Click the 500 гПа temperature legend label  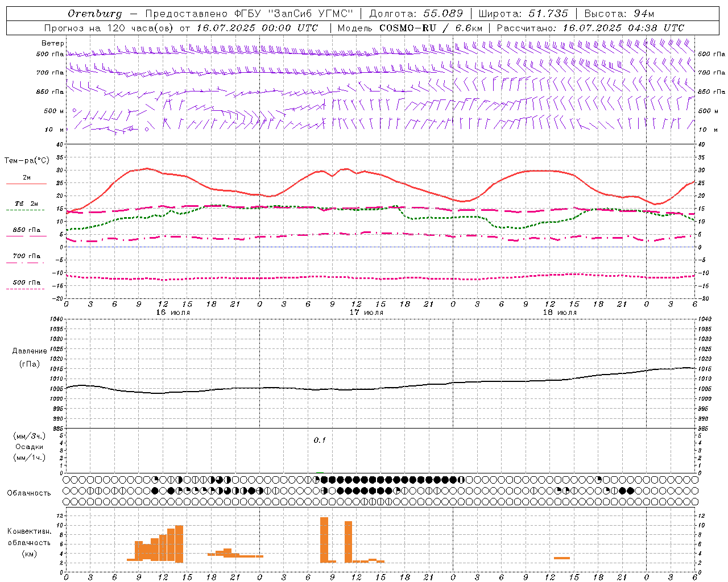tap(27, 282)
